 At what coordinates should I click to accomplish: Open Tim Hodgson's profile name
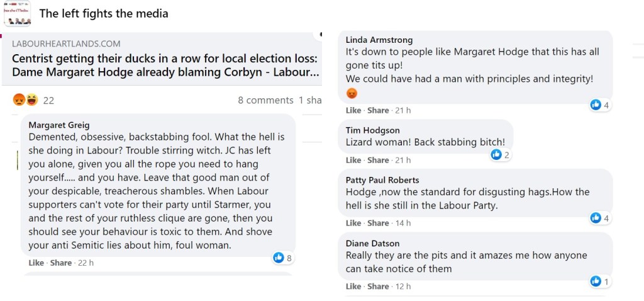click(373, 130)
